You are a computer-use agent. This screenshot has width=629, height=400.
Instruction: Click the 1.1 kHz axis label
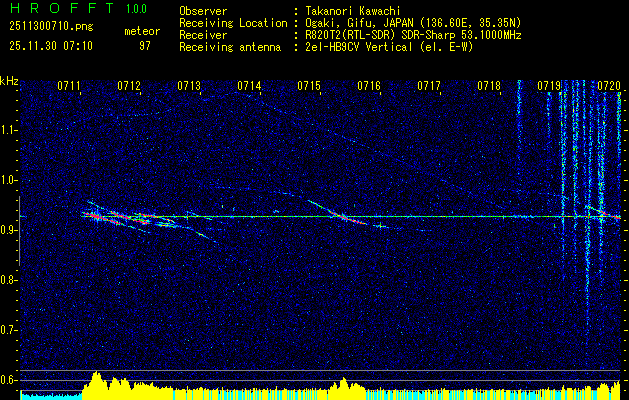(9, 130)
